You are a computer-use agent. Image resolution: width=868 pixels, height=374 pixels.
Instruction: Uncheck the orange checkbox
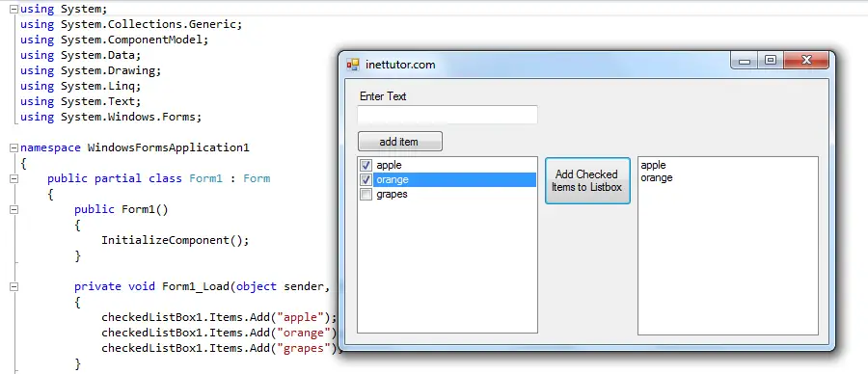pyautogui.click(x=366, y=180)
